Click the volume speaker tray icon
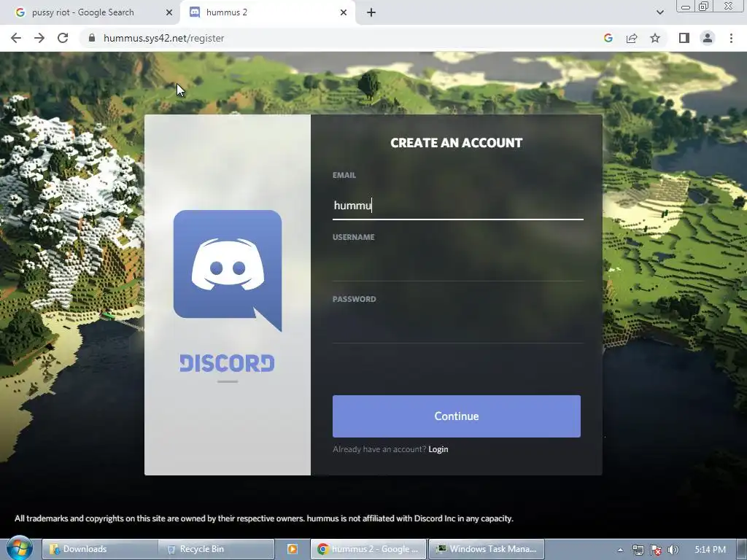The width and height of the screenshot is (747, 560). tap(673, 550)
